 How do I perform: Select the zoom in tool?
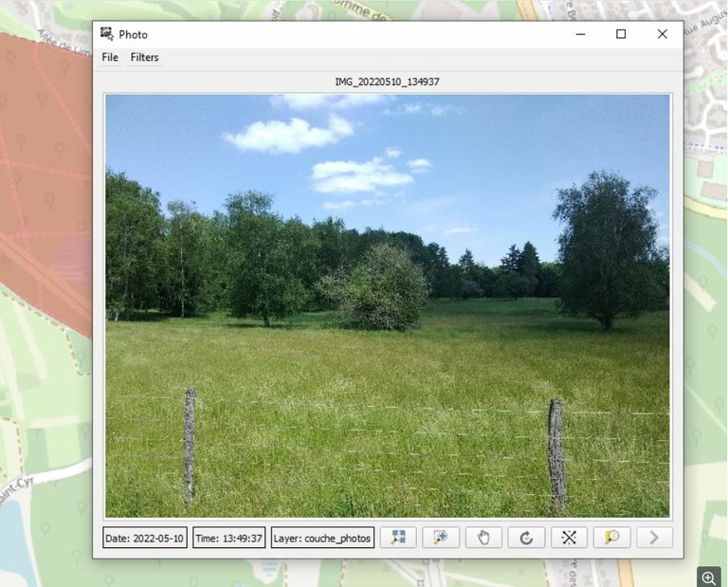click(x=441, y=538)
